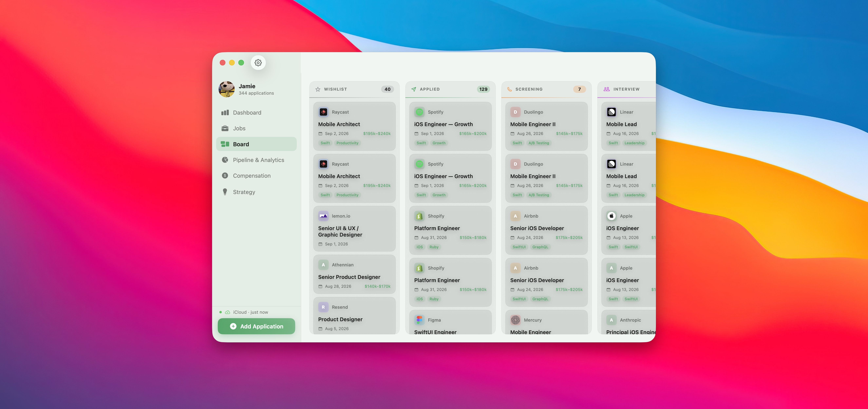Click the Dashboard bar chart icon
868x409 pixels.
(x=225, y=112)
